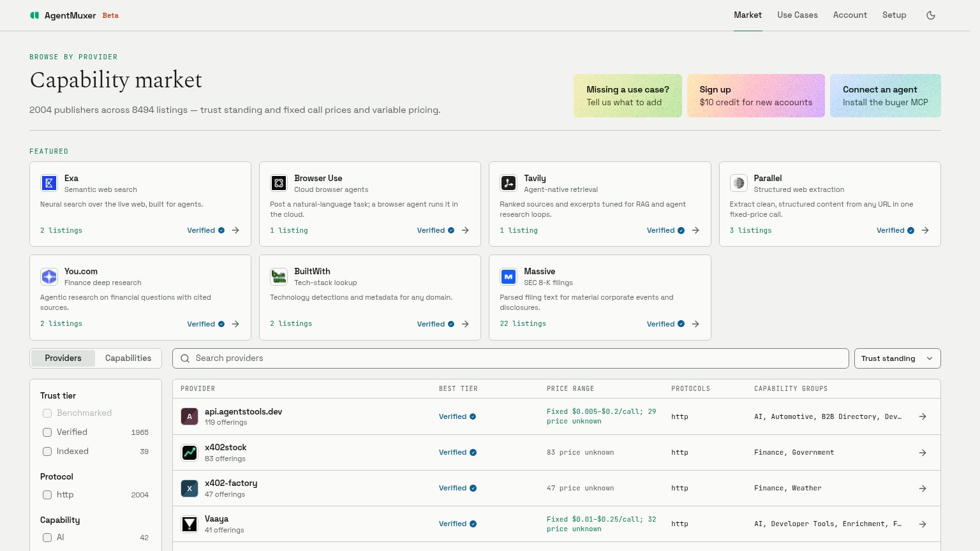Open the Account nav item
The width and height of the screenshot is (980, 551).
(850, 15)
